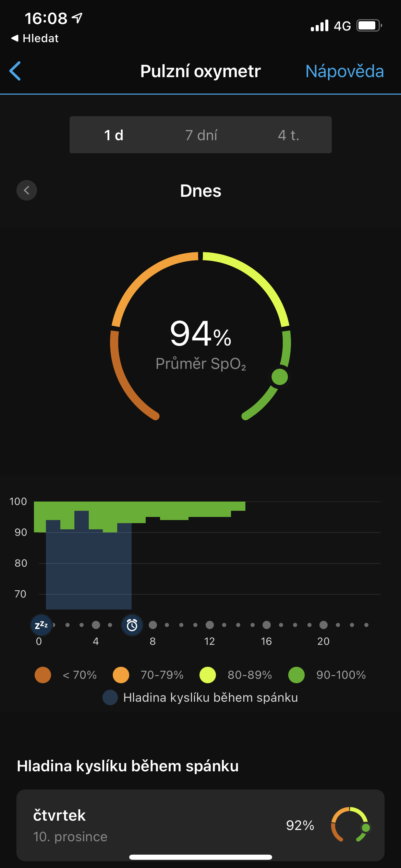Tap the sleep oxygen navy legend swatch

110,698
